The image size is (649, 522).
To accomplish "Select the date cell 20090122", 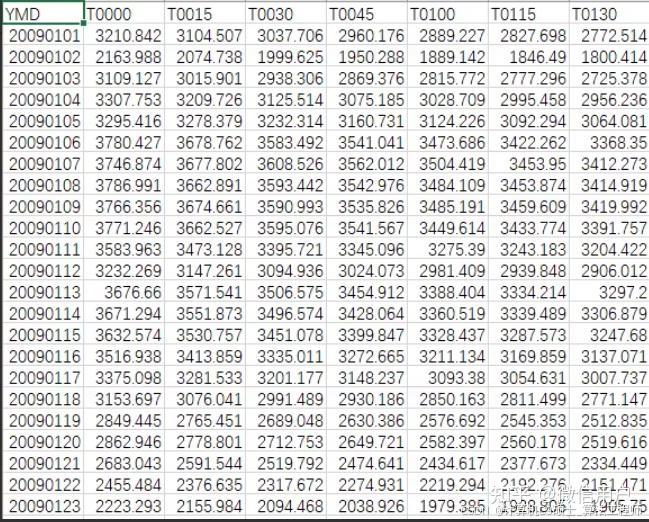I will 43,485.
